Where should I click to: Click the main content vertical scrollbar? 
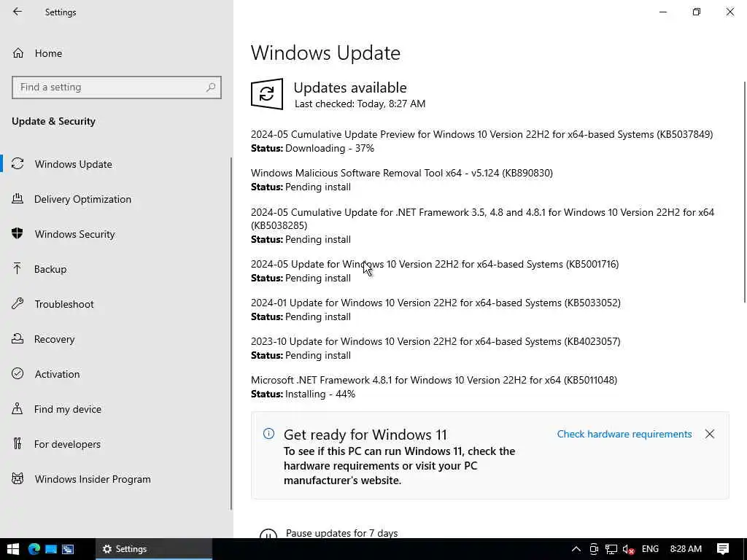(x=745, y=192)
